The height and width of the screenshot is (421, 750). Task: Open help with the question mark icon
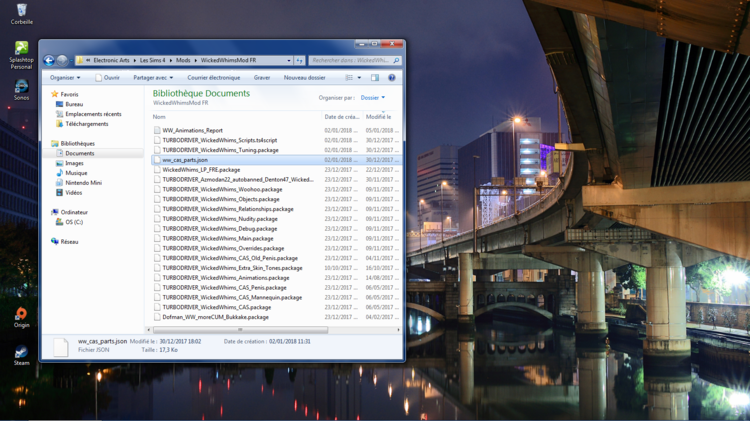pyautogui.click(x=392, y=78)
